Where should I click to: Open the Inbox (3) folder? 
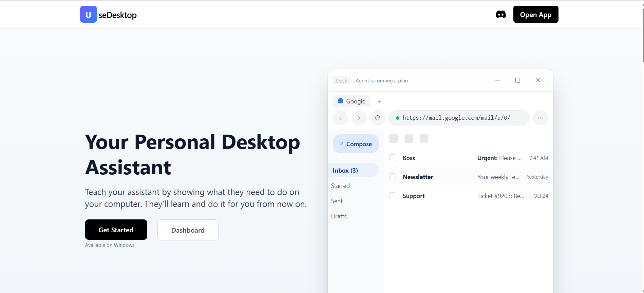coord(353,170)
